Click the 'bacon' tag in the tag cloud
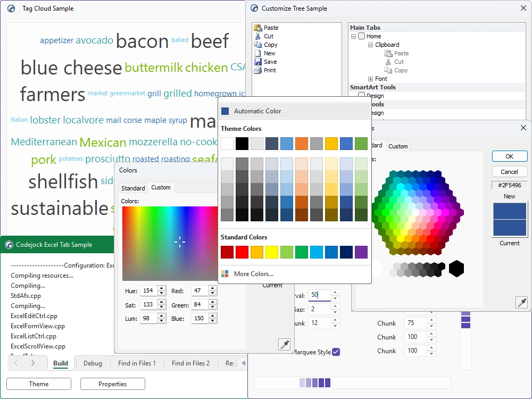532x399 pixels. coord(142,41)
